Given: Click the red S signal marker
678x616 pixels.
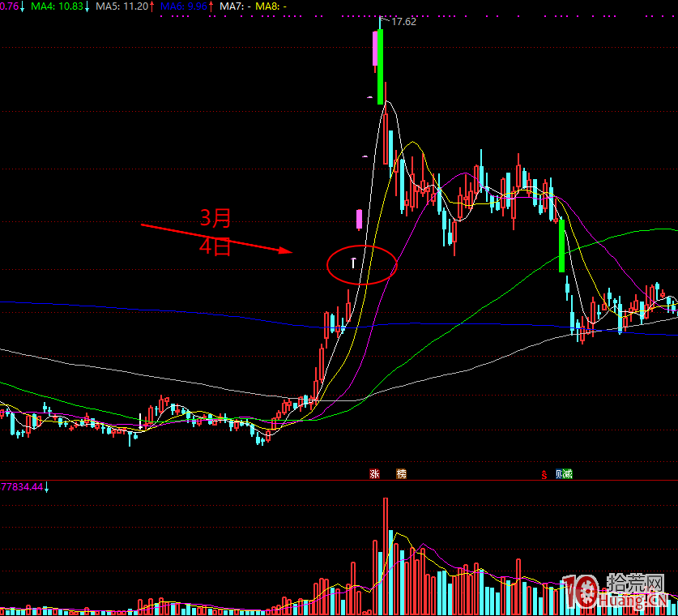Looking at the screenshot, I should point(544,474).
